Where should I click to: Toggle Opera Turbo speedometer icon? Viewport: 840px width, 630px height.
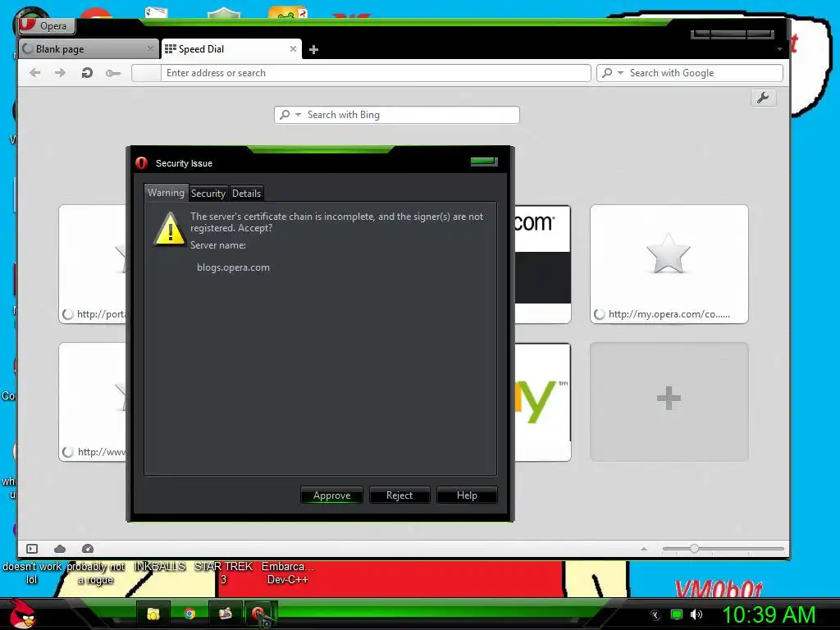click(88, 549)
